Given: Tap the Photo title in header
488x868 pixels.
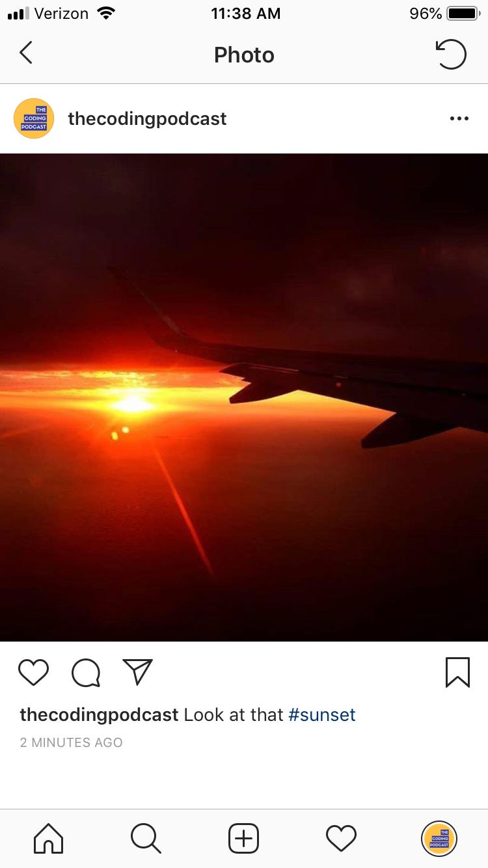Looking at the screenshot, I should click(244, 55).
